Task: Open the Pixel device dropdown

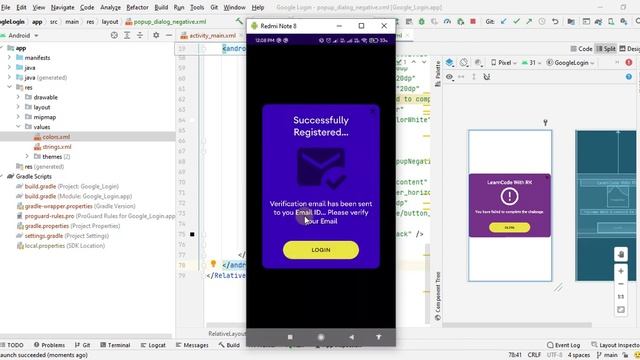Action: [504, 62]
